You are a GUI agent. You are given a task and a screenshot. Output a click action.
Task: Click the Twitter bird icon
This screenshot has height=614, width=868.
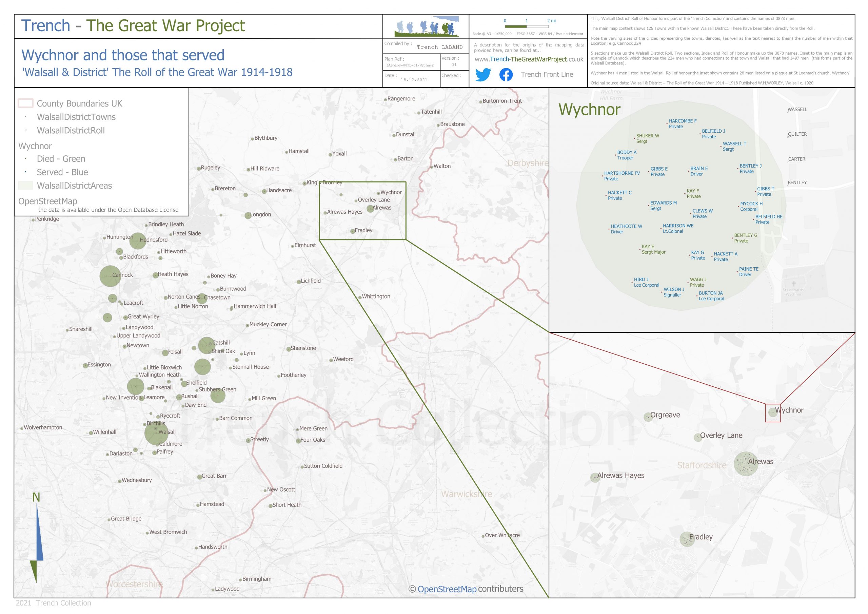tap(484, 75)
